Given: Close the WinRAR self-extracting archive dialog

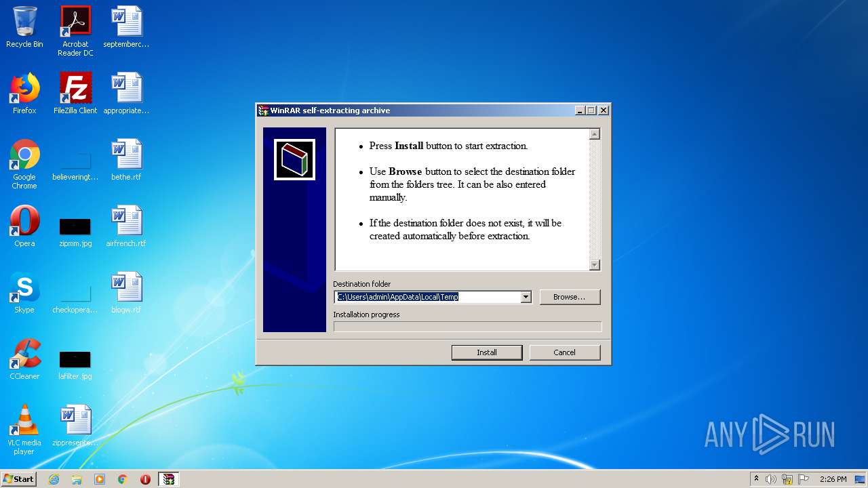Looking at the screenshot, I should point(603,110).
